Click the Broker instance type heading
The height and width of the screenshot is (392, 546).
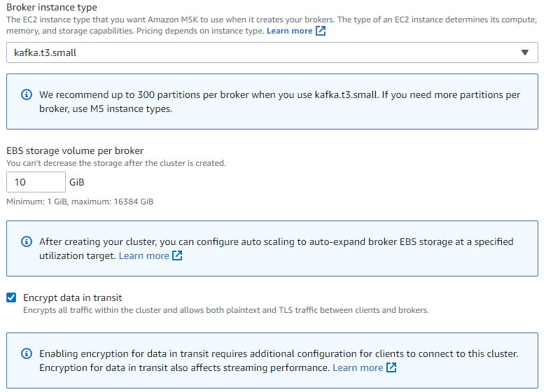(x=52, y=7)
